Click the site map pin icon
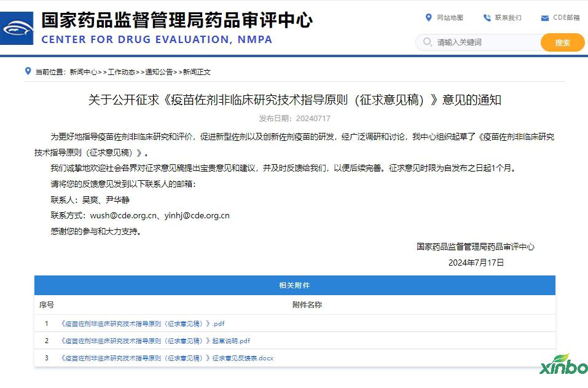 (429, 18)
